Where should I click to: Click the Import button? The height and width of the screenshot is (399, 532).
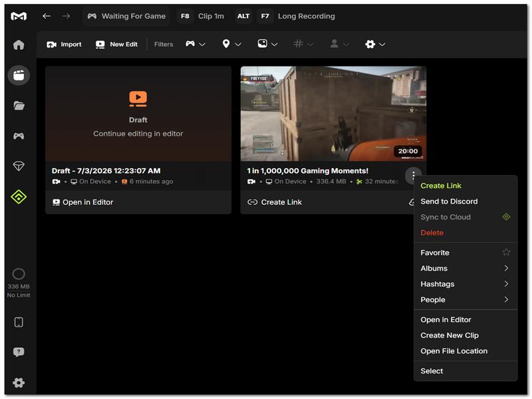pos(64,45)
